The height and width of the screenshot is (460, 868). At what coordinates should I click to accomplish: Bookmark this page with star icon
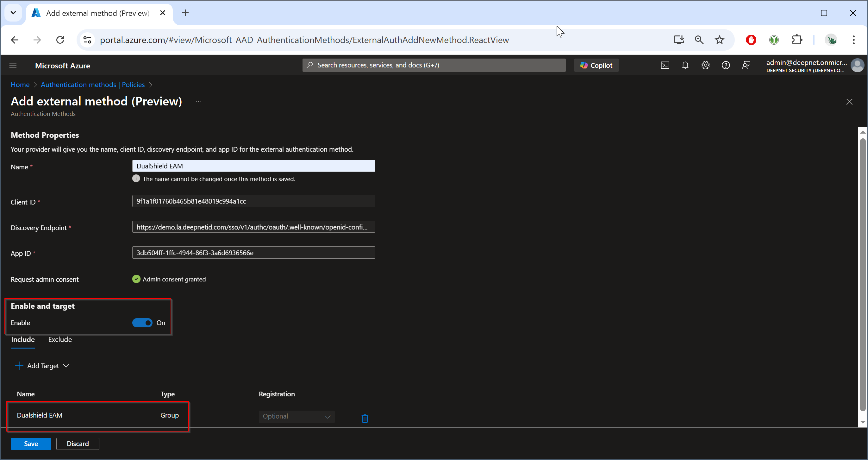(719, 40)
